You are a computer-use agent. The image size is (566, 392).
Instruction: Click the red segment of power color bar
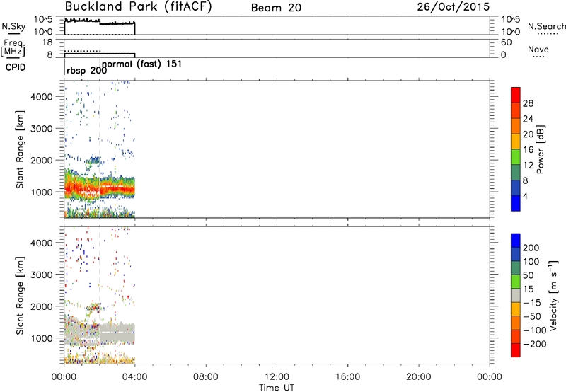tap(516, 95)
